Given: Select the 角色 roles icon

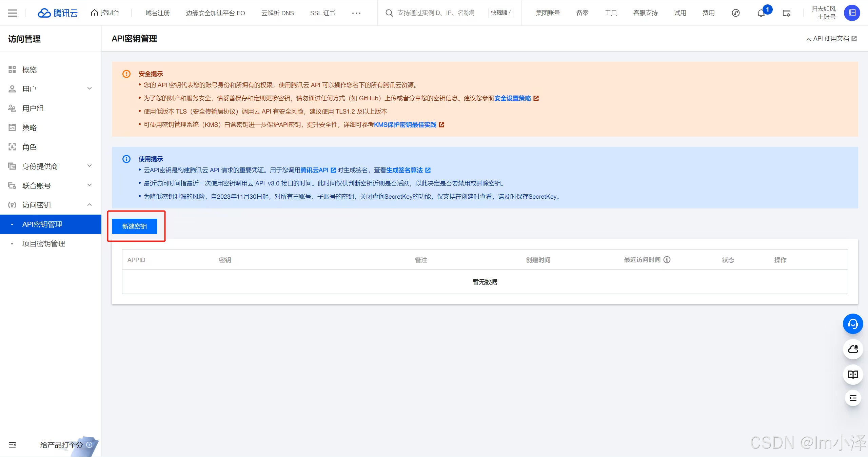Looking at the screenshot, I should 12,147.
